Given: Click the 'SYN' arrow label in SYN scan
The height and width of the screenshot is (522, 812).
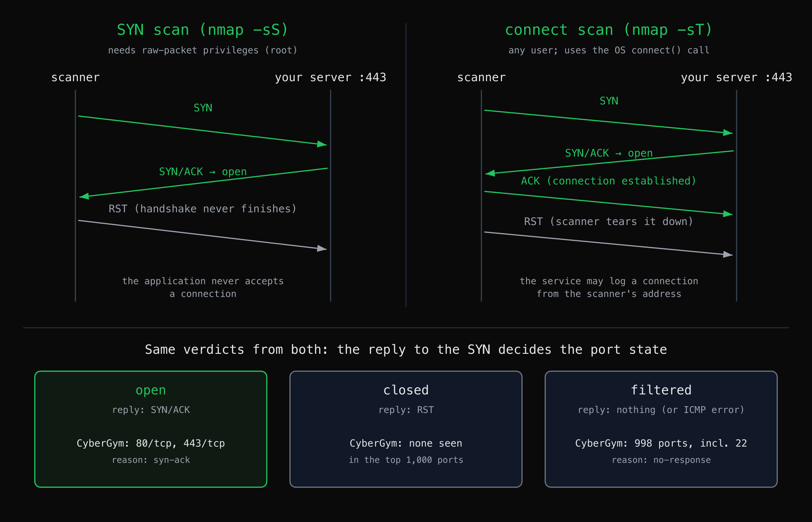Looking at the screenshot, I should point(203,108).
